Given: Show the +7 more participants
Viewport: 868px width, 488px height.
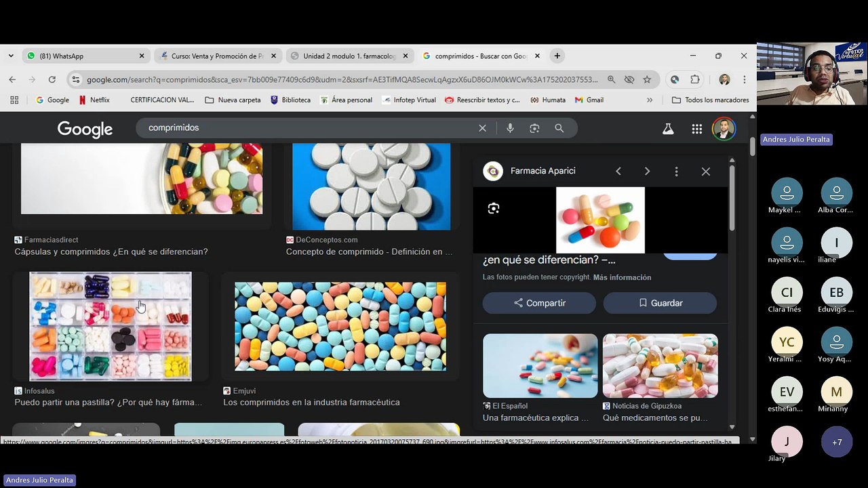Looking at the screenshot, I should 837,442.
